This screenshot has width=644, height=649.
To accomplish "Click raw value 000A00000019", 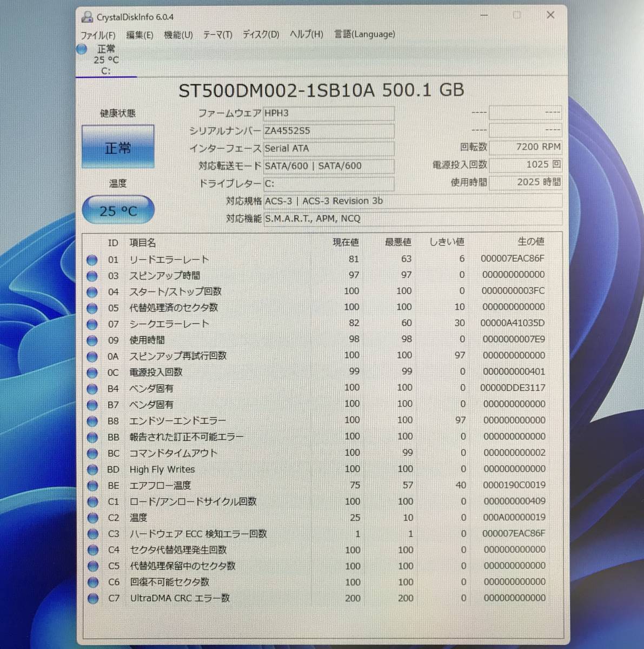I will pos(514,517).
